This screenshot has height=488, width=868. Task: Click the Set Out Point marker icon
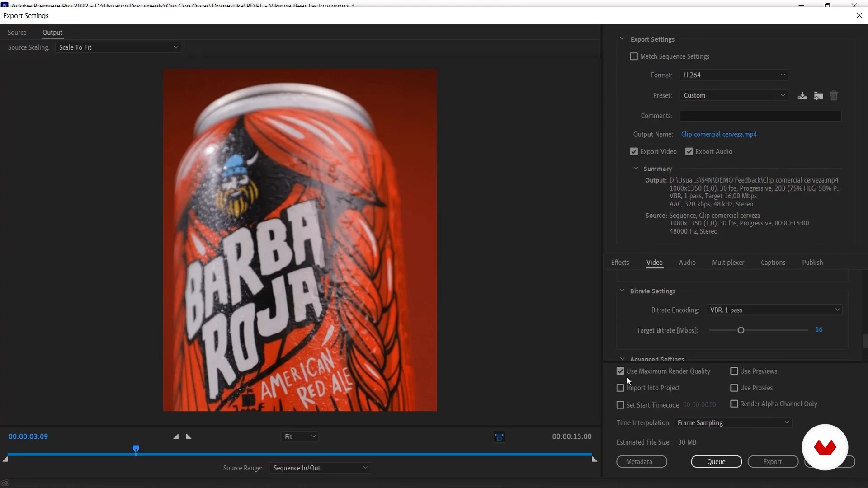[189, 437]
